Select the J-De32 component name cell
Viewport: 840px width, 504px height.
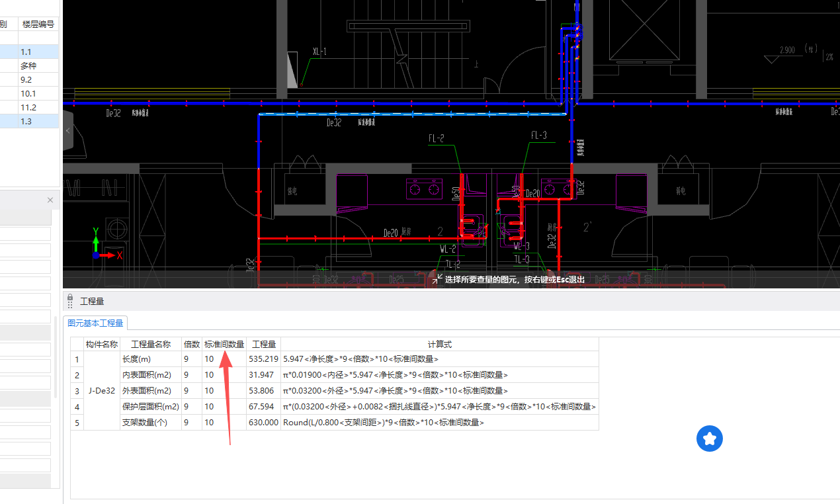pyautogui.click(x=102, y=390)
